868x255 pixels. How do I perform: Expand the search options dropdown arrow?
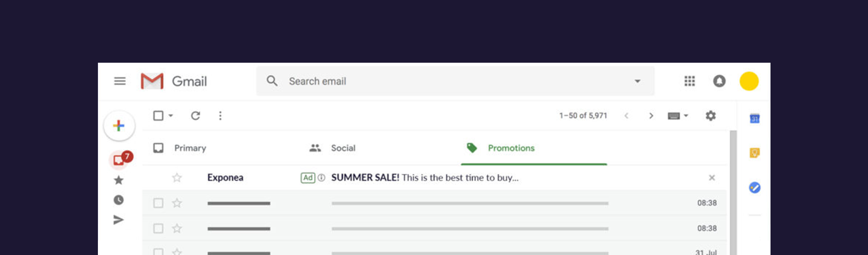tap(637, 81)
